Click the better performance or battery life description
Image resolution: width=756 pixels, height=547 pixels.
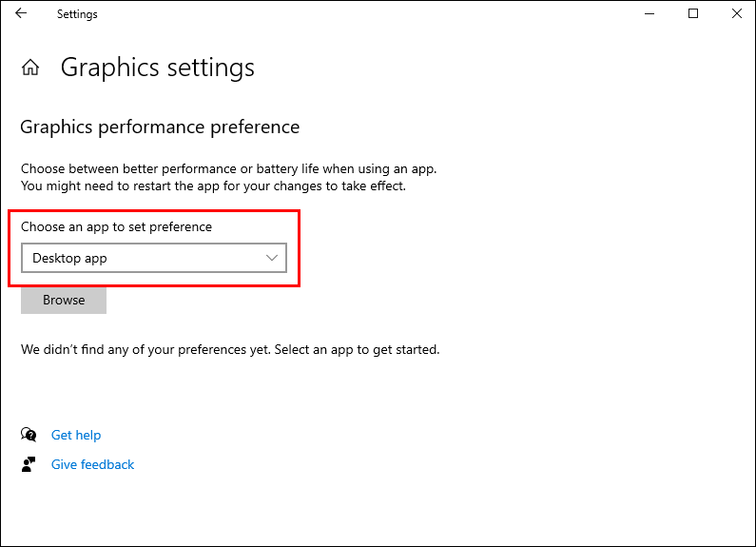coord(228,168)
